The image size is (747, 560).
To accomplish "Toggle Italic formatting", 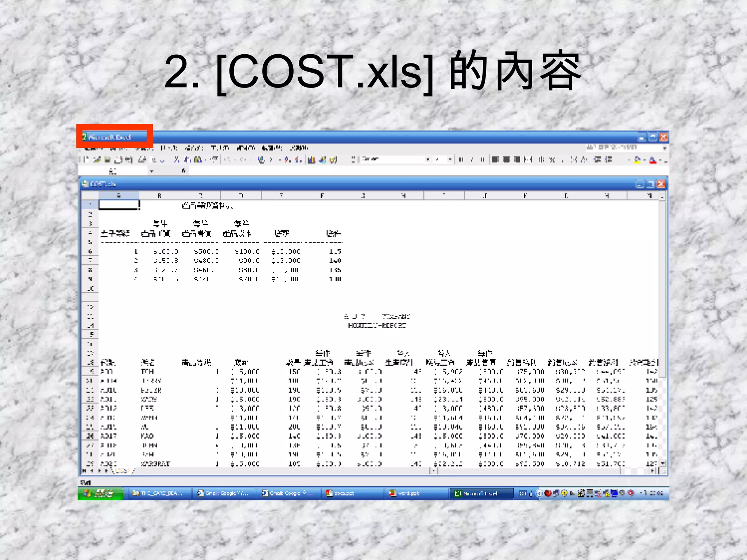I will tap(472, 159).
